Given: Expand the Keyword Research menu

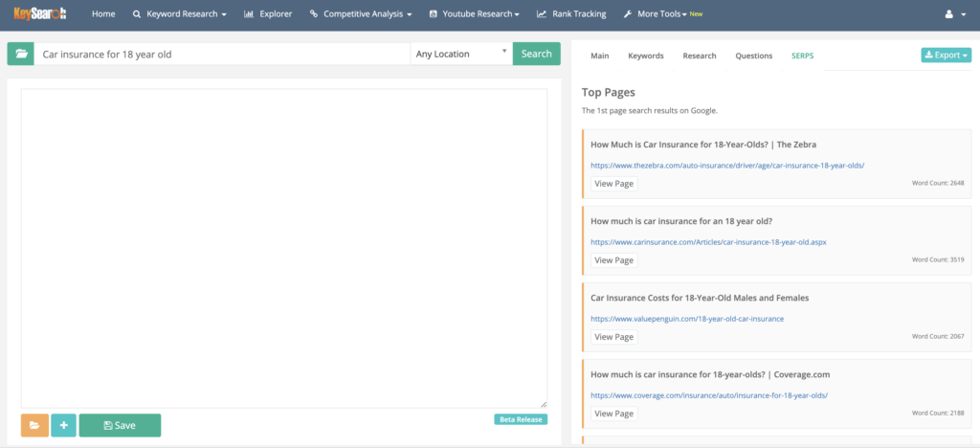Looking at the screenshot, I should pyautogui.click(x=180, y=13).
